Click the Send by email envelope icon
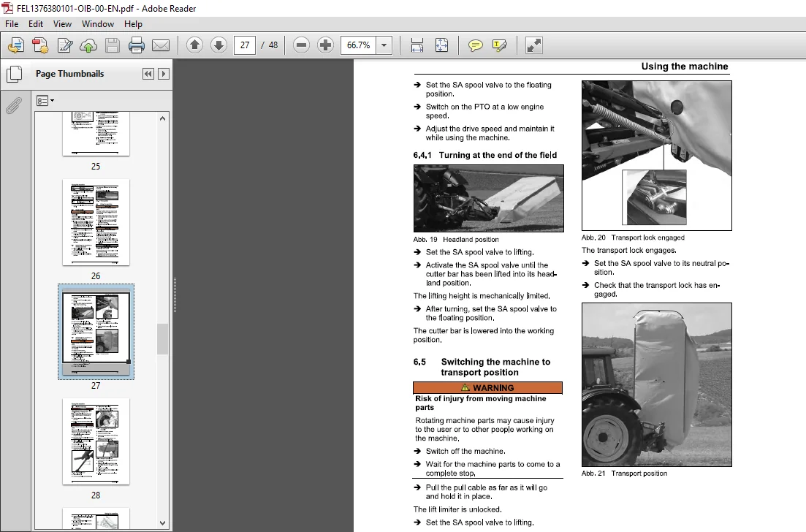 tap(160, 46)
